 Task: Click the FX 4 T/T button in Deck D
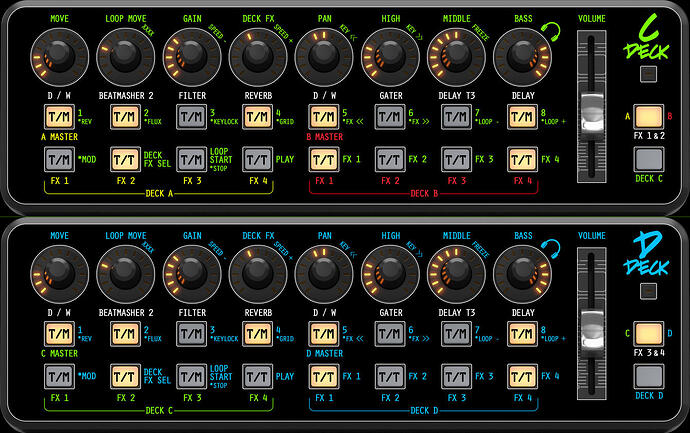pyautogui.click(x=523, y=376)
